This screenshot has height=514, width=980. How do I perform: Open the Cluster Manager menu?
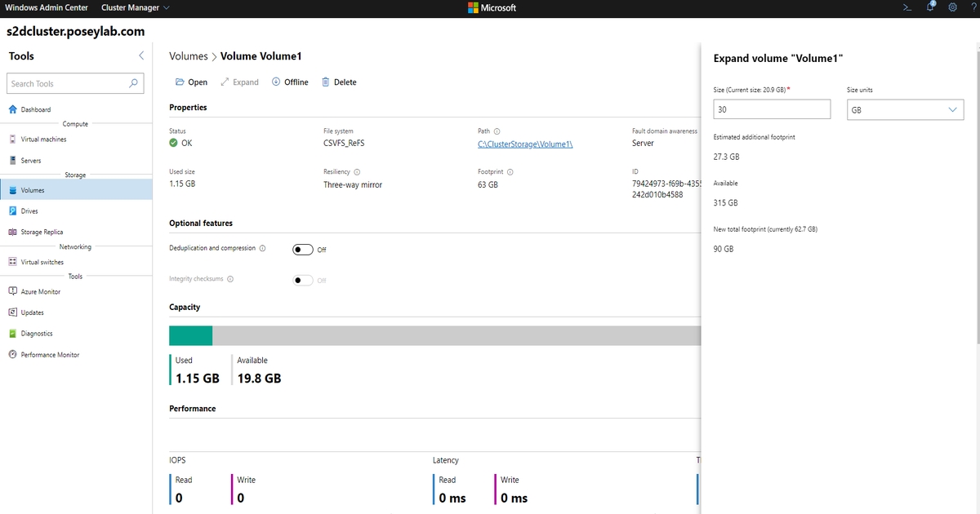pos(132,7)
